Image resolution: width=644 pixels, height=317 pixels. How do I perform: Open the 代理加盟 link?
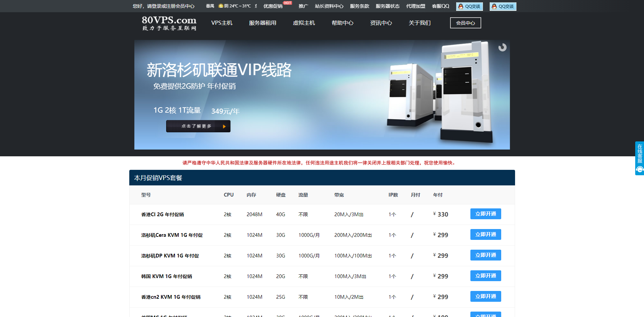point(416,6)
